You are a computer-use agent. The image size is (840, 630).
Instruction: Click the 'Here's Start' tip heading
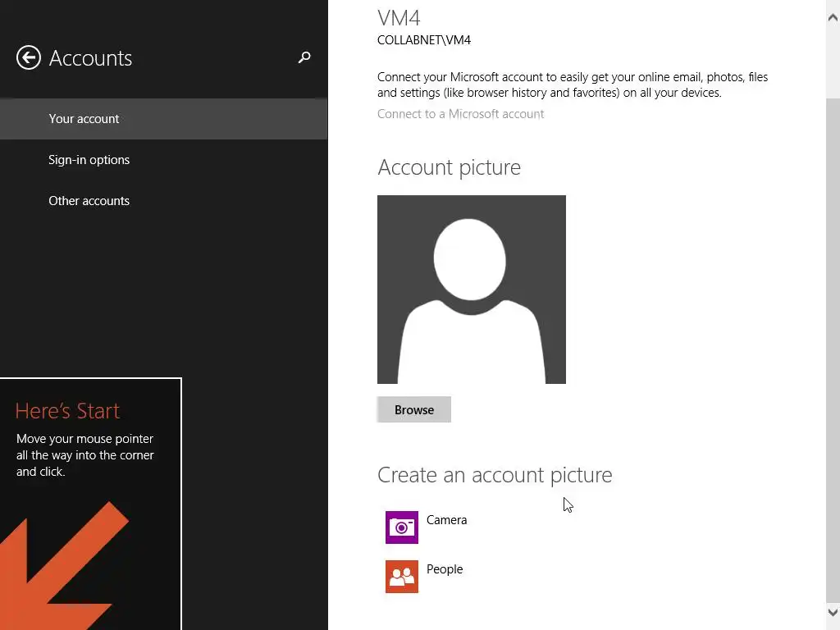(x=67, y=411)
